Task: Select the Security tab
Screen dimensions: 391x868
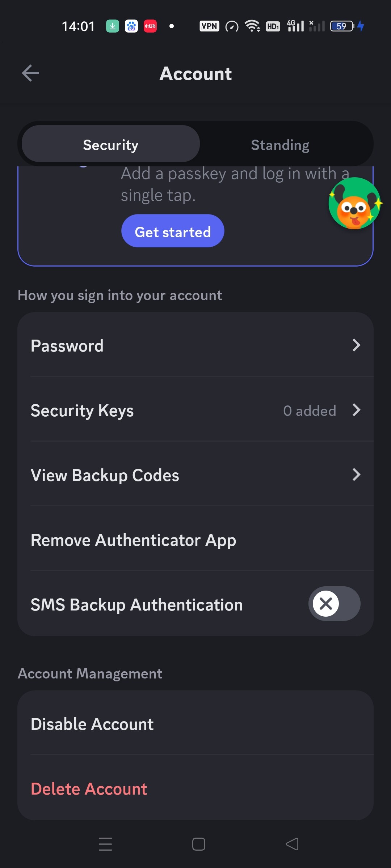Action: (111, 145)
